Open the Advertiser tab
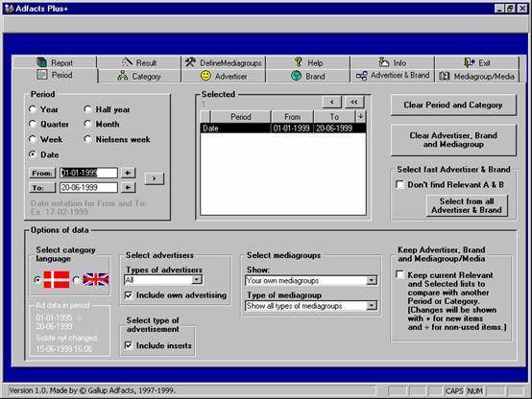This screenshot has width=532, height=399. pyautogui.click(x=224, y=76)
